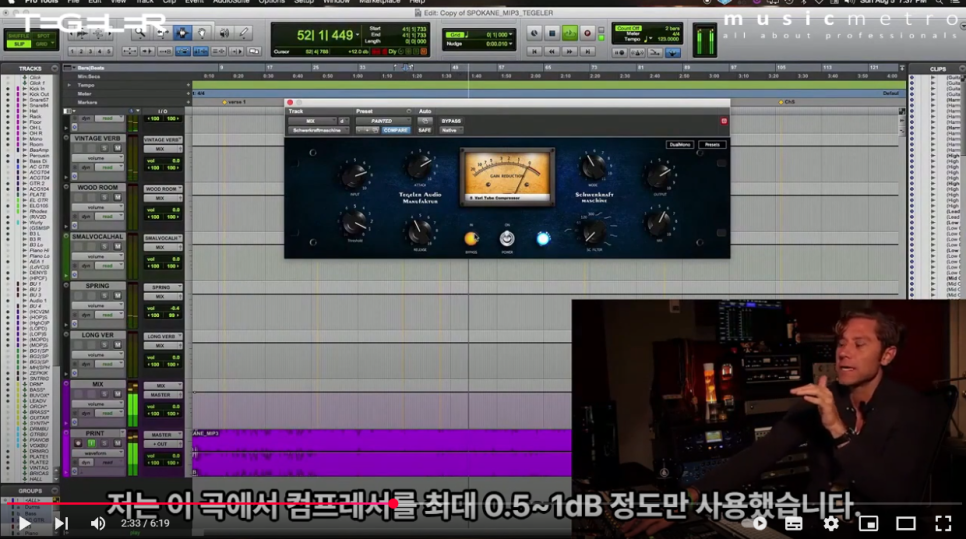Enter YouTube fullscreen
This screenshot has height=539, width=966.
coord(943,524)
